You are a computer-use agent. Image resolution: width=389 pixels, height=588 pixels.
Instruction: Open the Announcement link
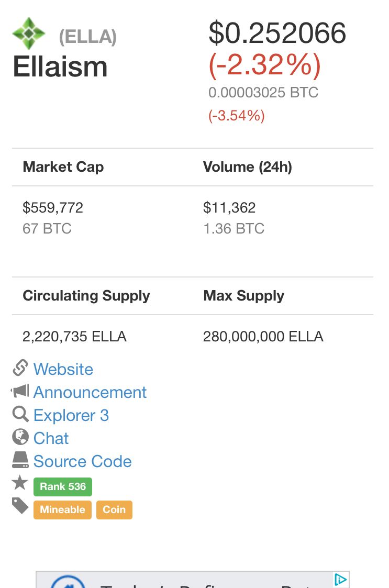click(90, 392)
